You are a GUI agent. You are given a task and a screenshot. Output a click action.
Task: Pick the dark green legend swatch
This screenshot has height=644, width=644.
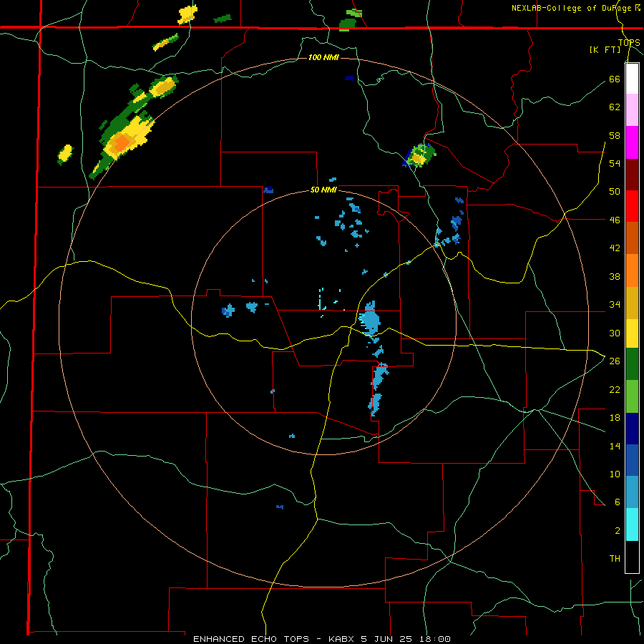[x=632, y=364]
